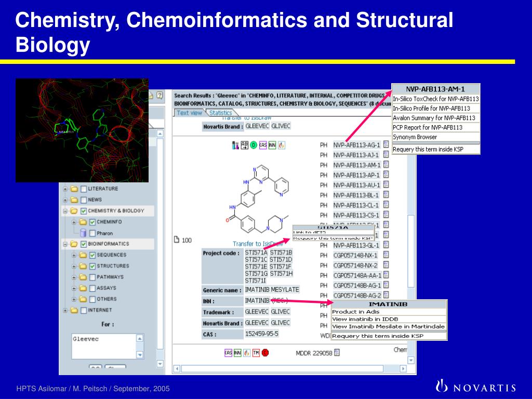Open the document icon next to MDDR 229058
532x399 pixels.
pos(337,353)
